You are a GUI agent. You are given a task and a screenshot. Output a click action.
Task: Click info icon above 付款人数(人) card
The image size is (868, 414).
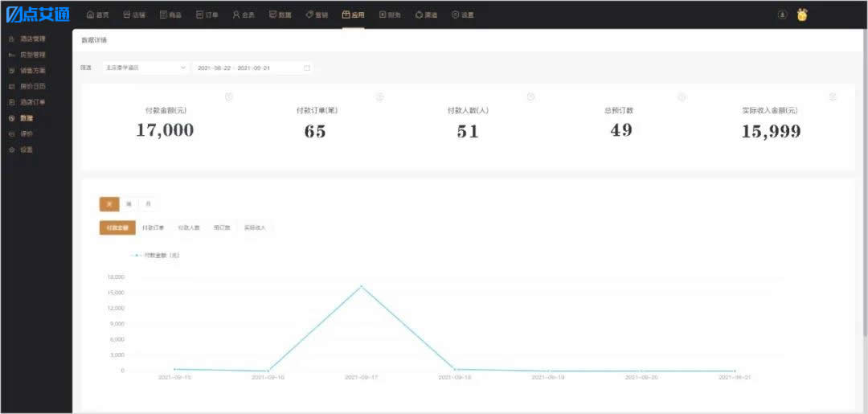click(x=530, y=97)
